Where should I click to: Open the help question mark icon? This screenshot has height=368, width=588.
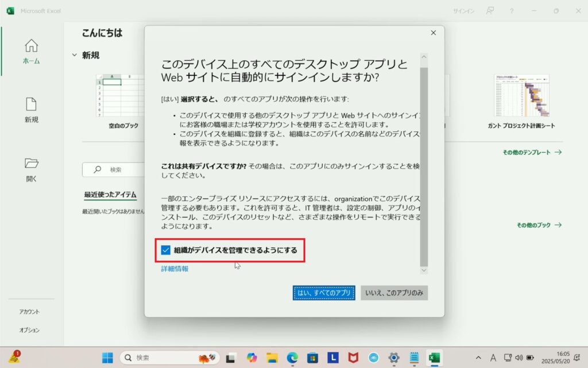tap(512, 11)
